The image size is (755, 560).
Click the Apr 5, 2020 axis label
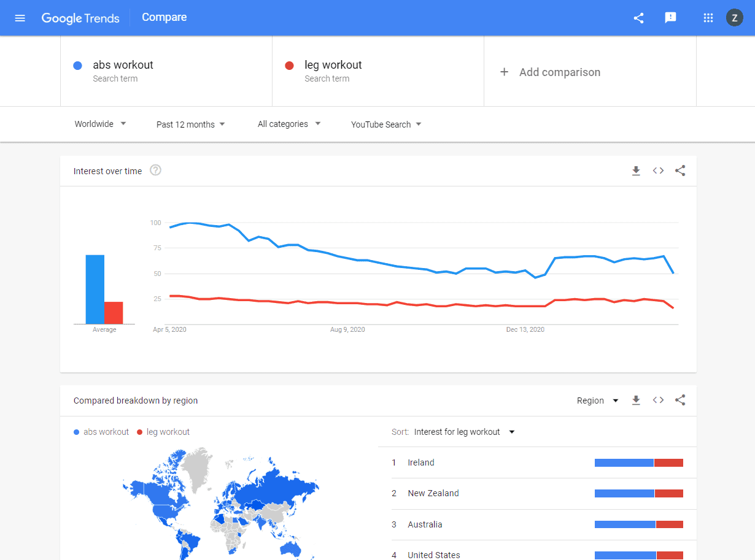coord(169,330)
